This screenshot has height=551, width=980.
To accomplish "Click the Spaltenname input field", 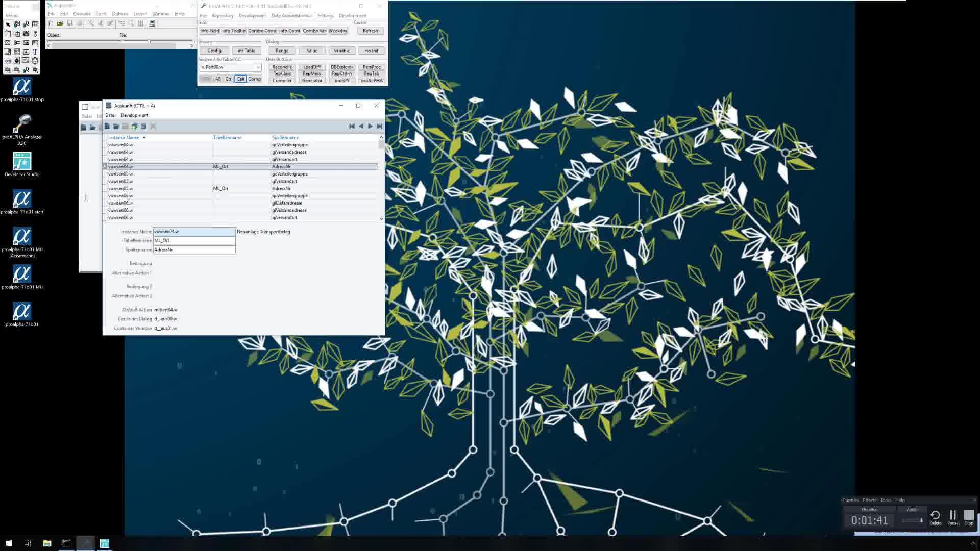I will pyautogui.click(x=194, y=249).
